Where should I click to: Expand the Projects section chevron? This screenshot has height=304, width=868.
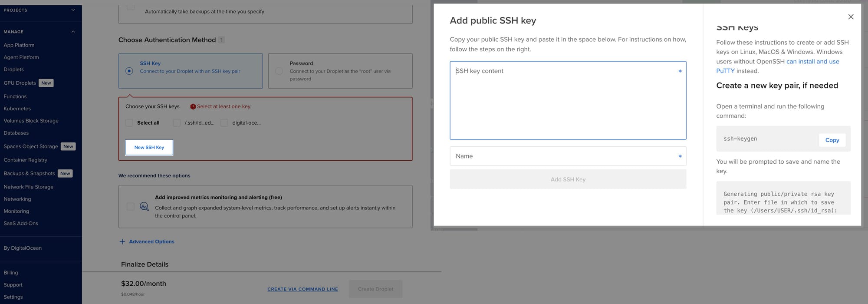73,10
